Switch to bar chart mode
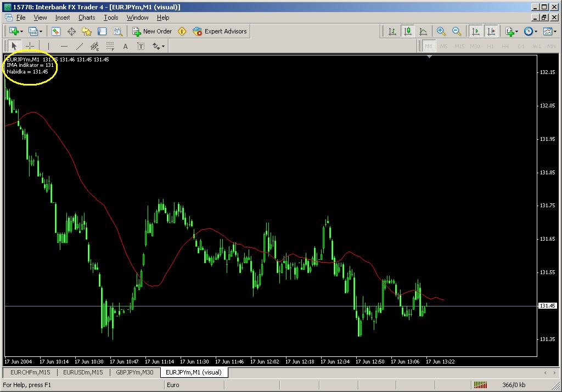 [392, 31]
